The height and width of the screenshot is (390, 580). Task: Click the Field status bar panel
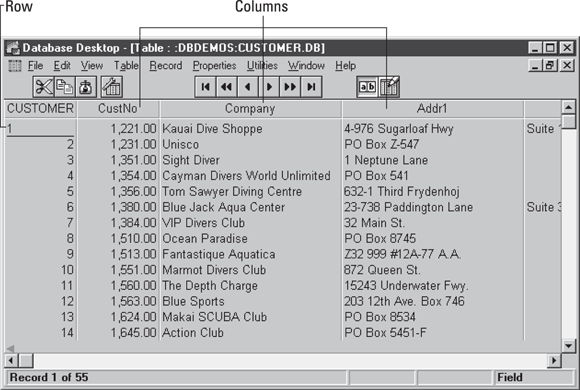coord(534,378)
